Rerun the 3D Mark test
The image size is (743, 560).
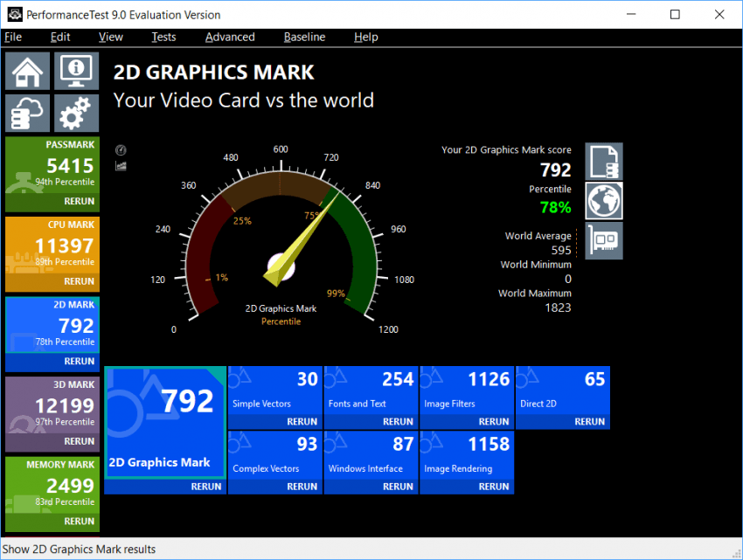click(80, 441)
